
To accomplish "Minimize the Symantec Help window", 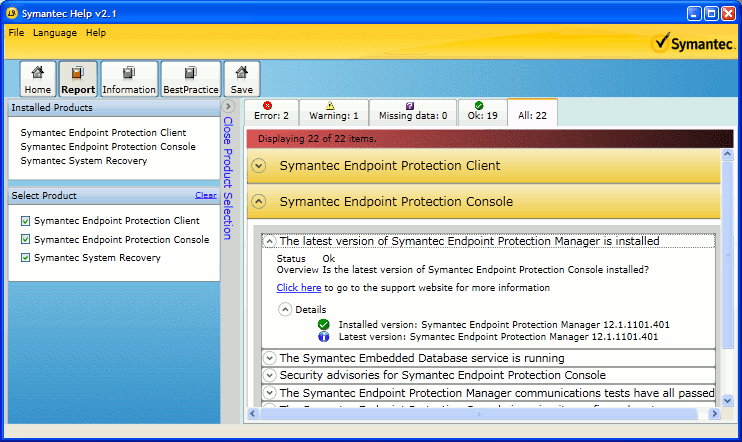I will [x=694, y=13].
